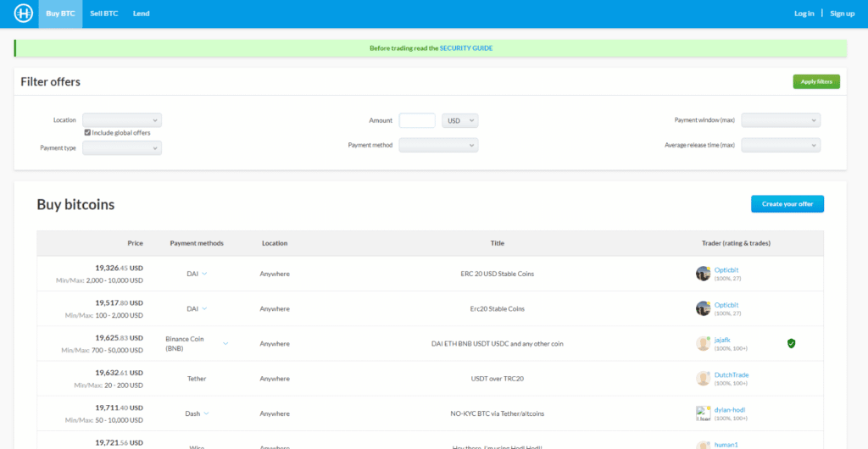Open DutchTrade trader profile

[x=732, y=374]
